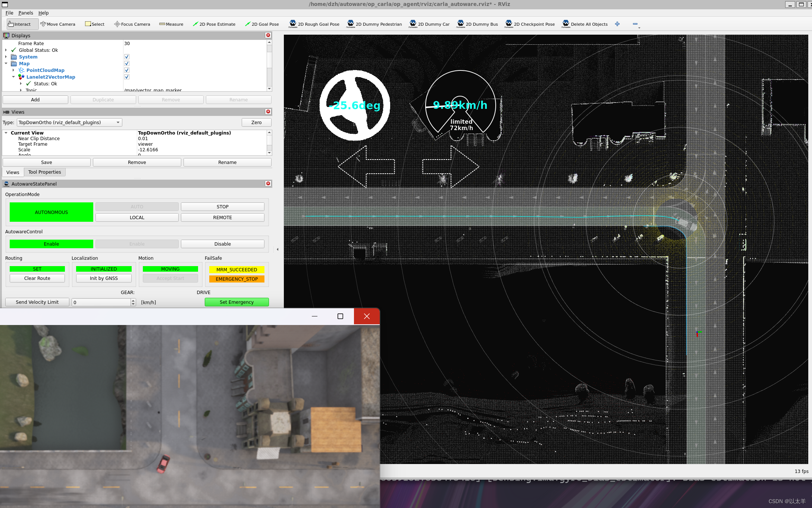Screen dimensions: 812x508
Task: Choose the Select tool
Action: click(95, 24)
